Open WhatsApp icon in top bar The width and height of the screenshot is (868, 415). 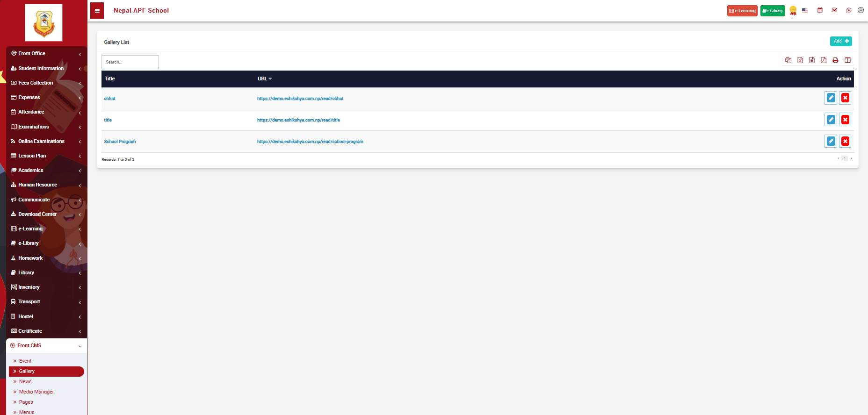point(849,10)
